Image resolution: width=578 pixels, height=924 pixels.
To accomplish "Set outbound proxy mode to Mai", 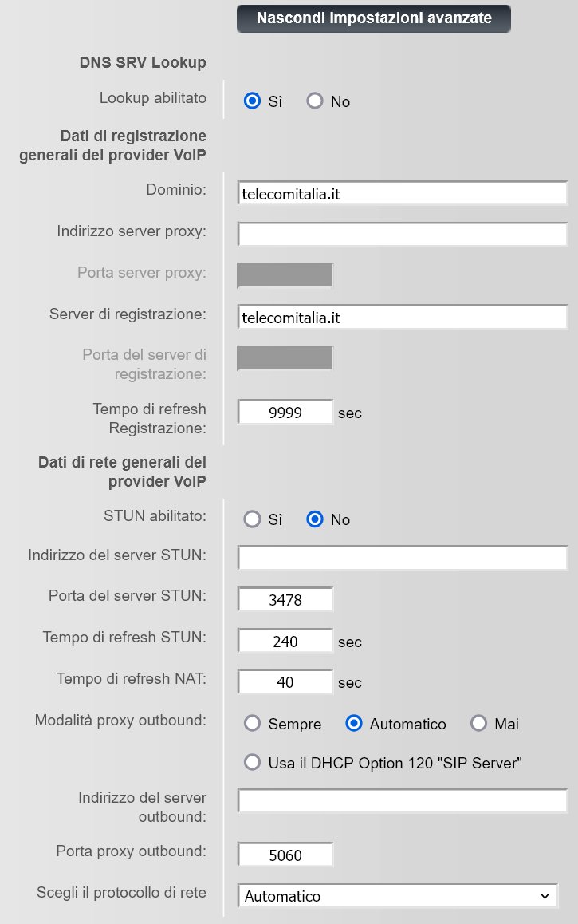I will pyautogui.click(x=478, y=724).
